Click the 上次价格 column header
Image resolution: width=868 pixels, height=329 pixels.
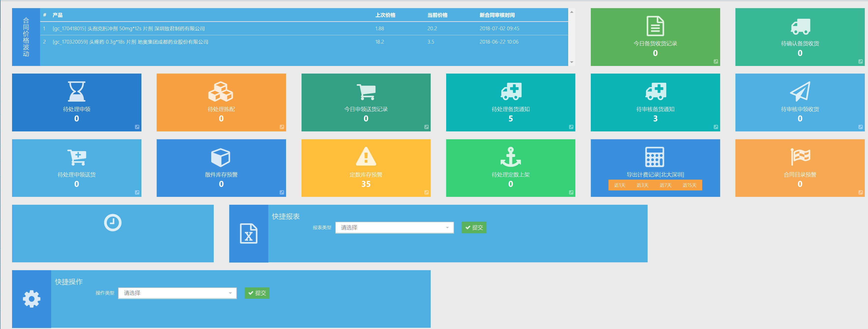385,15
